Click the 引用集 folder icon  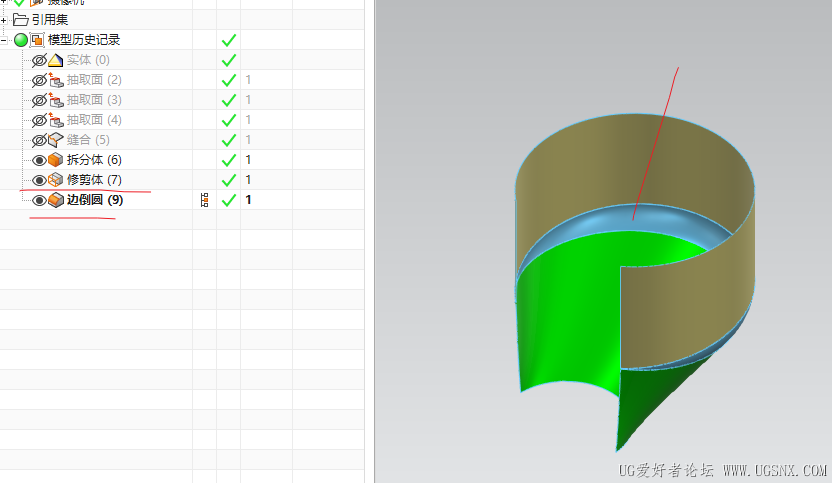tap(20, 20)
